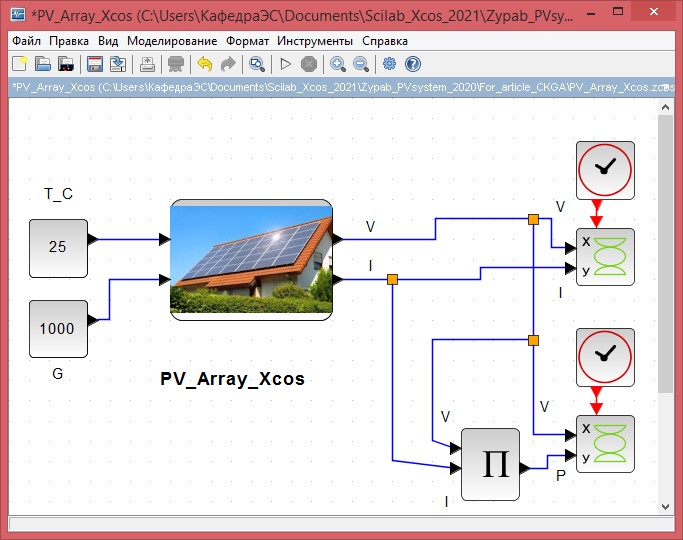The image size is (683, 540).
Task: Select the constant block with value 25
Action: point(58,246)
